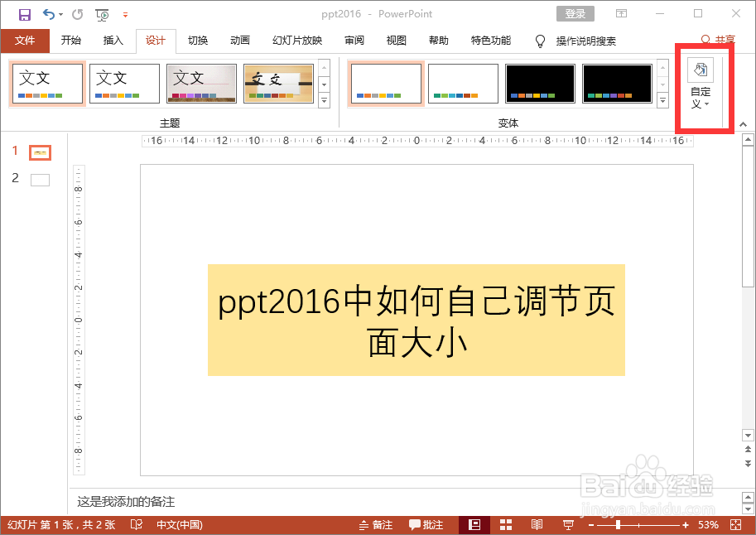Start Slide Show from status bar icon
Screen dimensions: 756x535
coord(568,525)
